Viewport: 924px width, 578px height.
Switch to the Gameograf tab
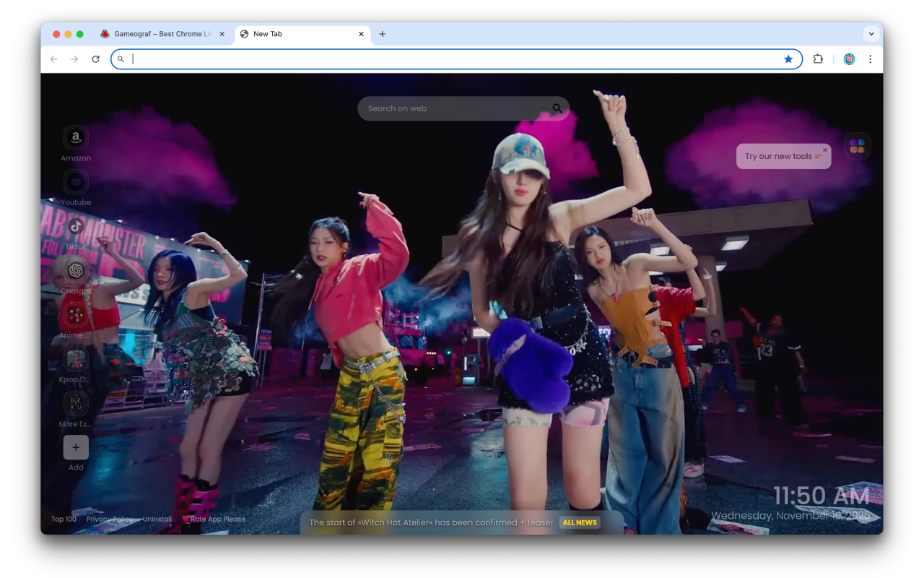click(162, 34)
